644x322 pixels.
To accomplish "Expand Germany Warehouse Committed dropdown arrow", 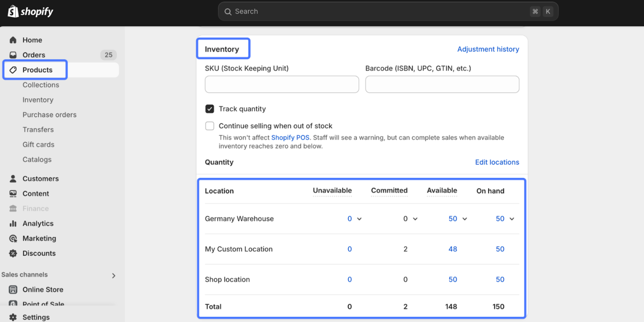I will 415,219.
